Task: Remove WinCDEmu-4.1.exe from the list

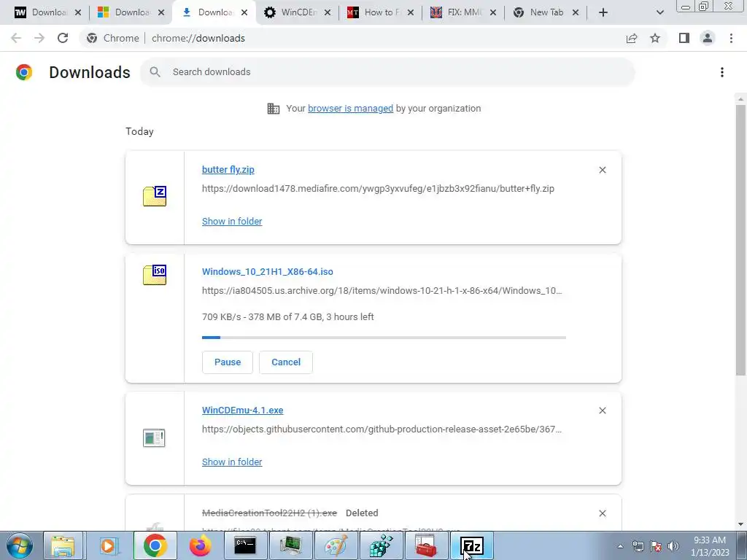Action: tap(602, 411)
